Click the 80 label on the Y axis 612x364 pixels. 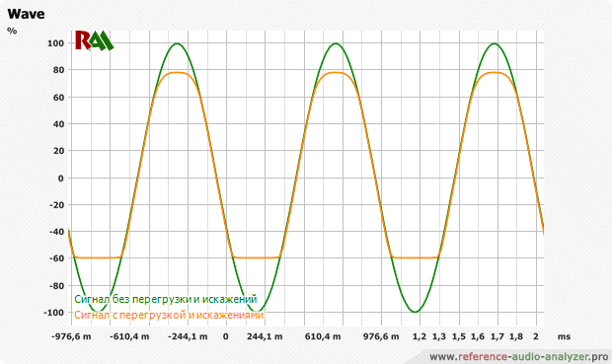tap(58, 70)
